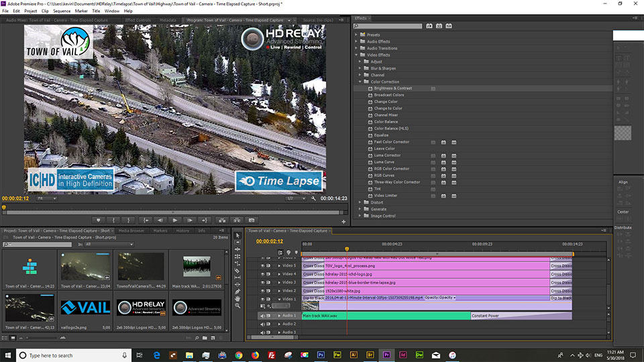
Task: Switch to the Media Browser tab
Action: 131,231
